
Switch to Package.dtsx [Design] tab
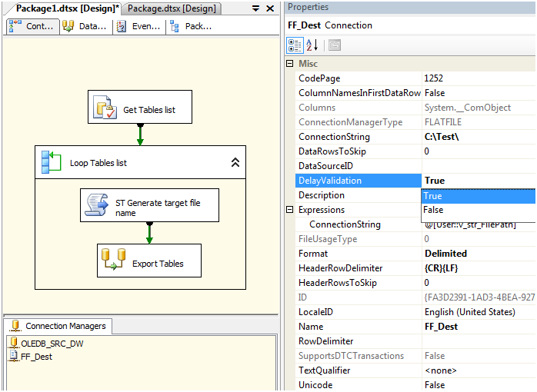(x=172, y=8)
